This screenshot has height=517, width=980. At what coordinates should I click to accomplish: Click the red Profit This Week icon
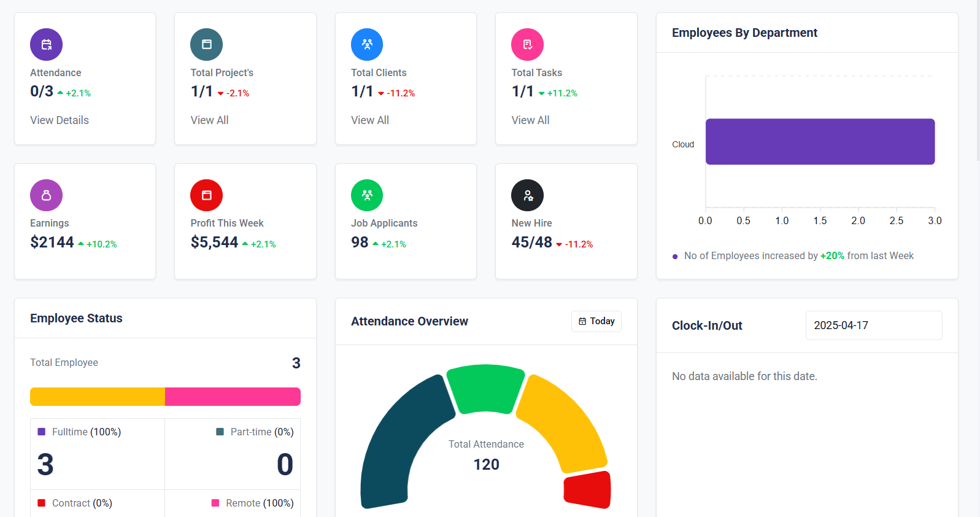pos(206,195)
